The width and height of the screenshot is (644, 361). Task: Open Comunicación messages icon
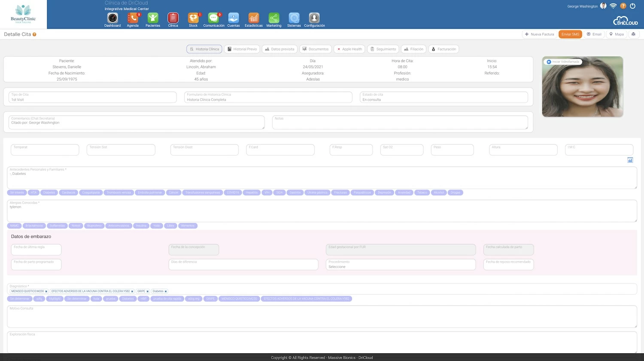(x=213, y=18)
